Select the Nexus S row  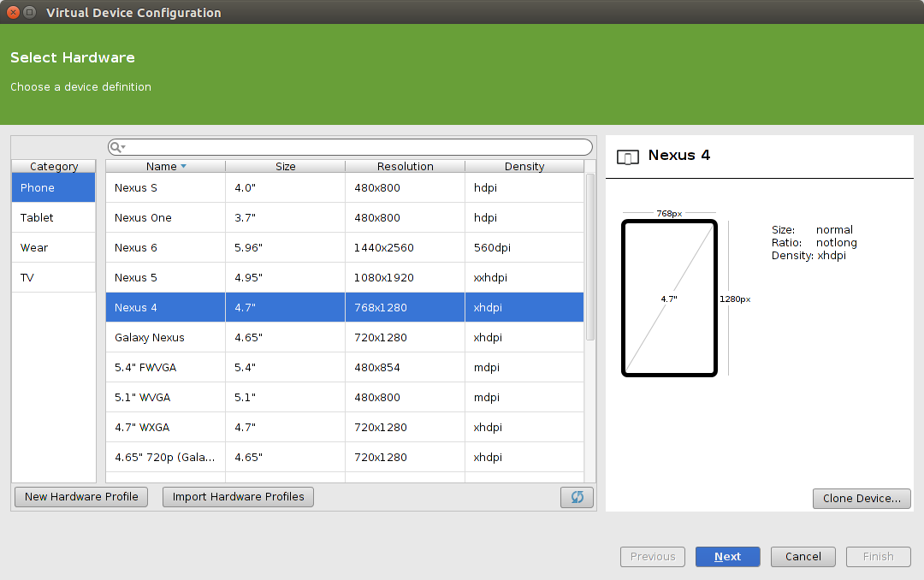tap(345, 187)
